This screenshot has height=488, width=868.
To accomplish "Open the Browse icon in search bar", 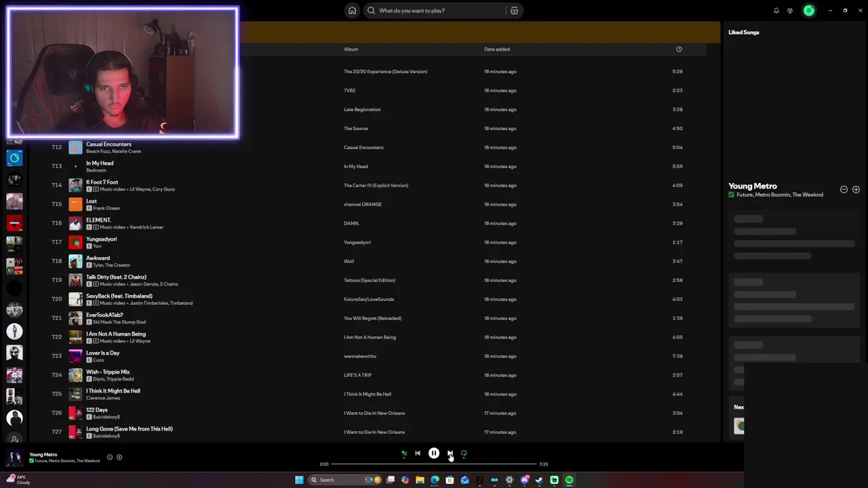I will [x=514, y=10].
